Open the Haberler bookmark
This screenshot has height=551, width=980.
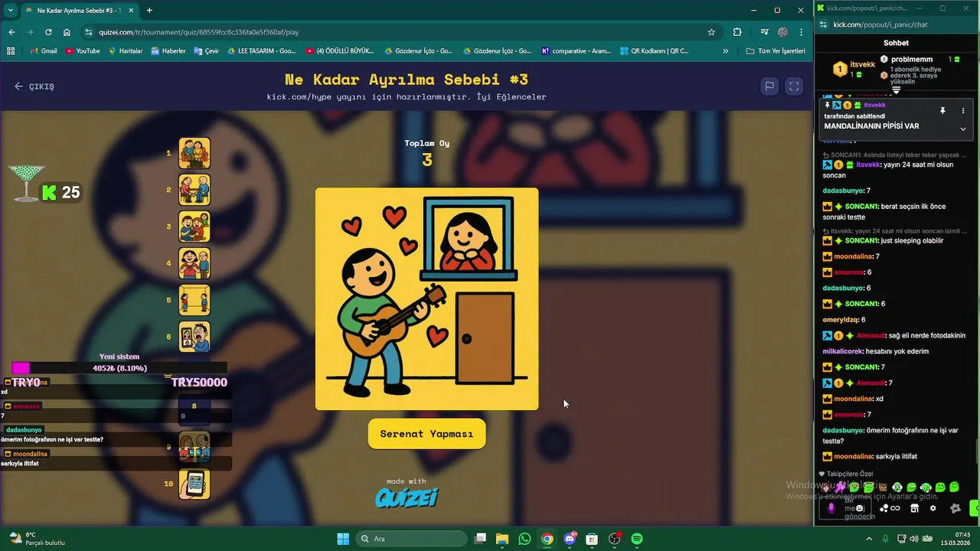(168, 51)
